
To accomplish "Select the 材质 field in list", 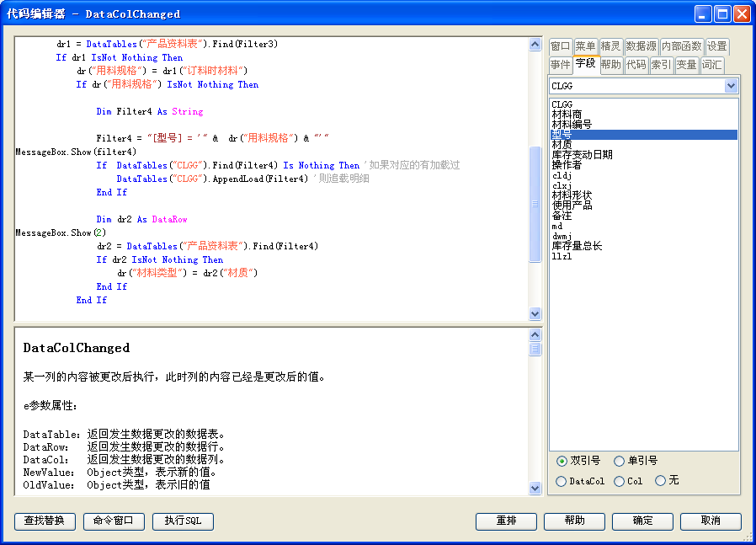I will [644, 145].
